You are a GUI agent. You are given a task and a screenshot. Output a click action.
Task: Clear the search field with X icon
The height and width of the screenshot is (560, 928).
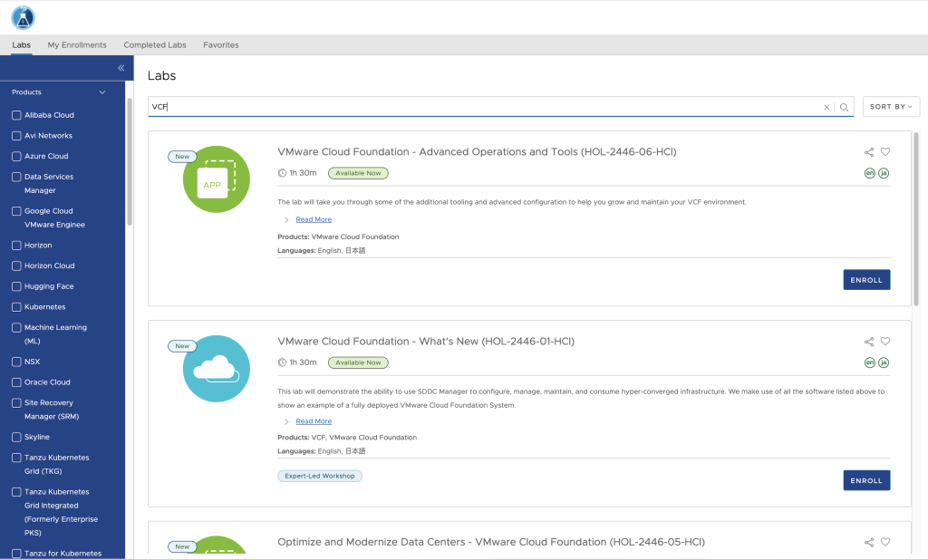[x=826, y=107]
